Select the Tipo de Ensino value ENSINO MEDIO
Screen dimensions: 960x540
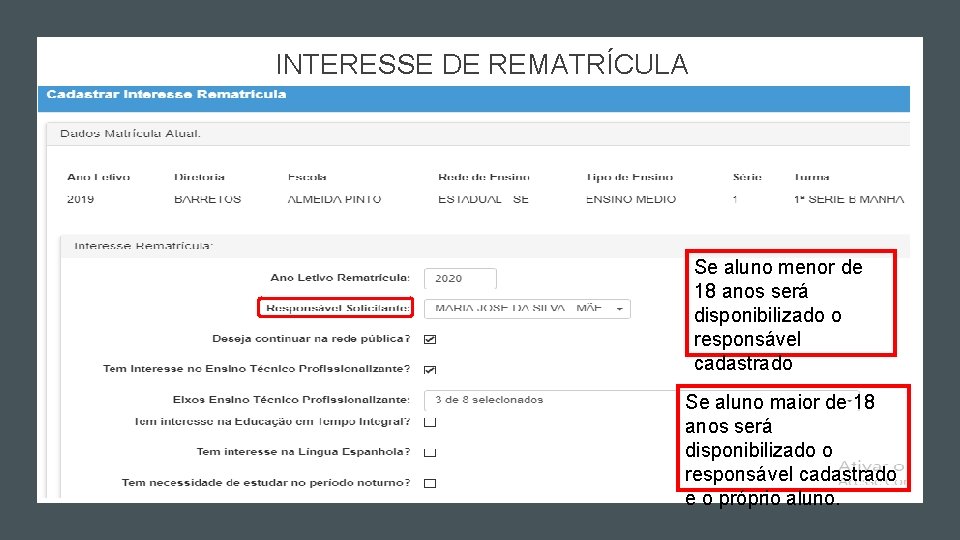[x=631, y=199]
